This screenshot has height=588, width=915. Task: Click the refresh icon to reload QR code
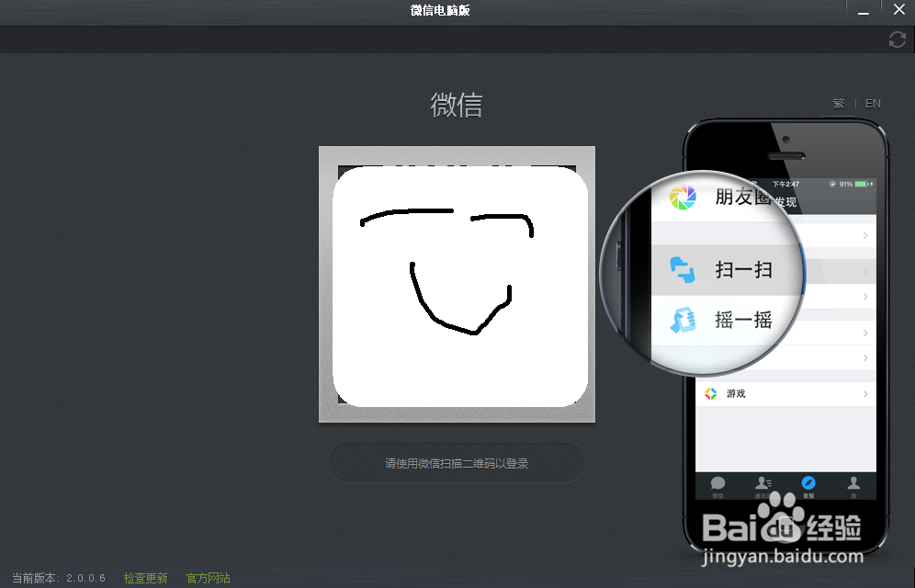tap(897, 40)
